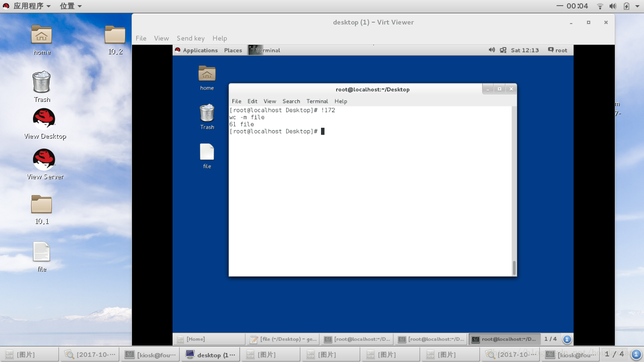The height and width of the screenshot is (362, 644).
Task: Open the terminal Terminal menu
Action: click(317, 101)
